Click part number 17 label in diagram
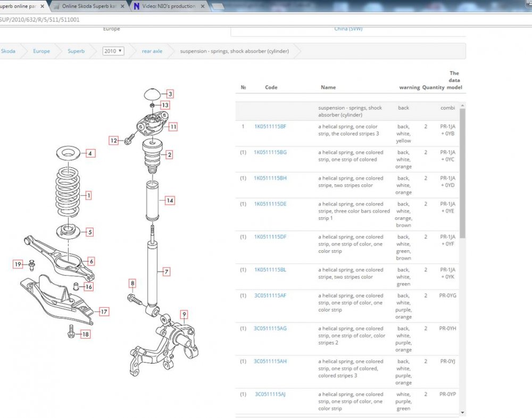 point(104,312)
